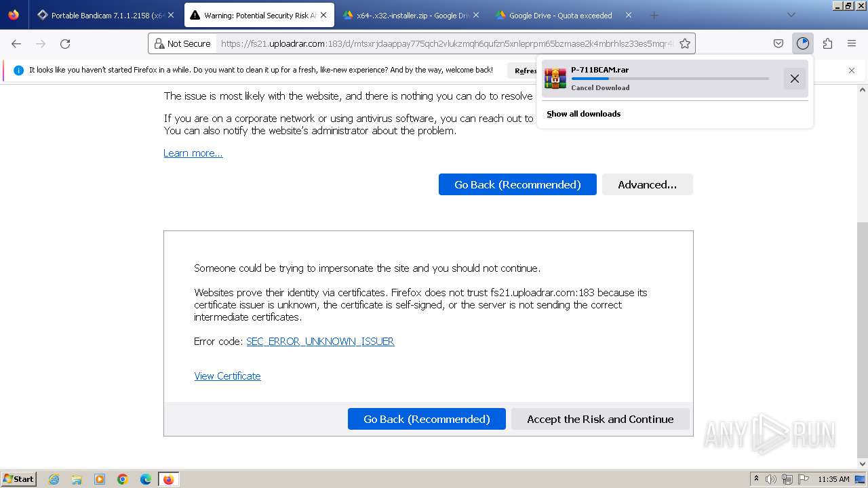
Task: Close the Security Risk warning tab
Action: (323, 15)
